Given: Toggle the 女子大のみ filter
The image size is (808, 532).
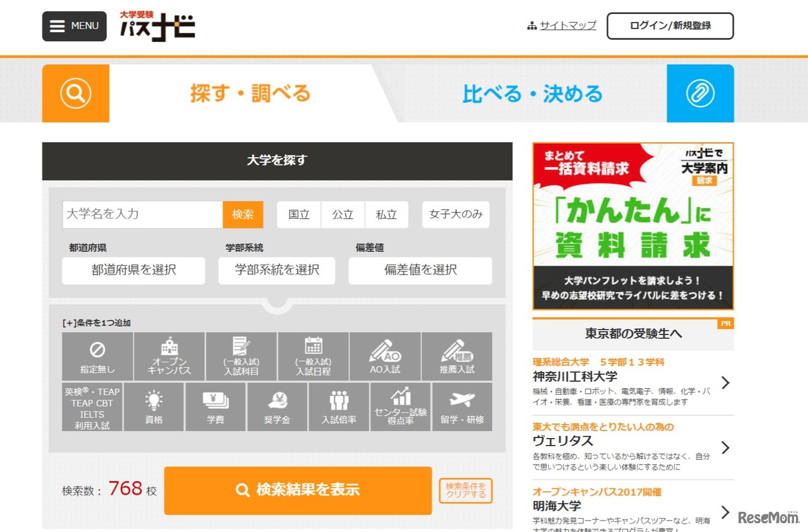Looking at the screenshot, I should tap(455, 215).
